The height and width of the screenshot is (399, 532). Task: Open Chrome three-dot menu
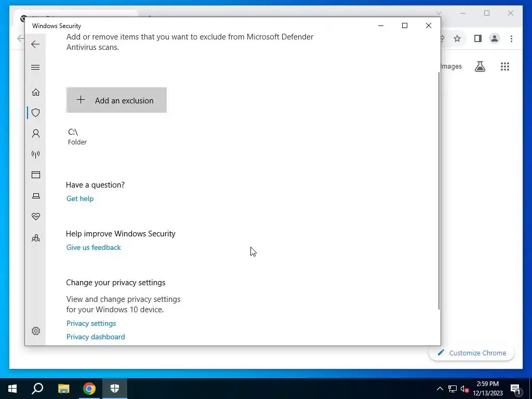tap(511, 38)
